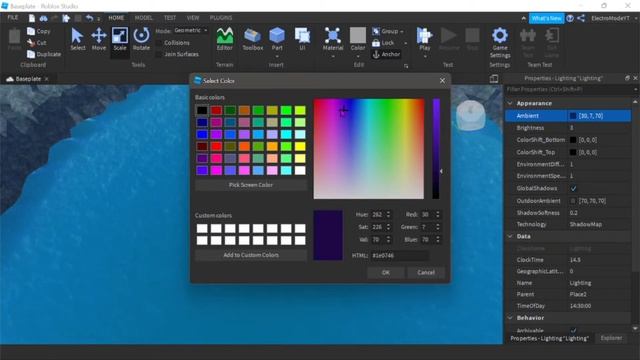
Task: Open the help question mark icon
Action: pos(570,18)
